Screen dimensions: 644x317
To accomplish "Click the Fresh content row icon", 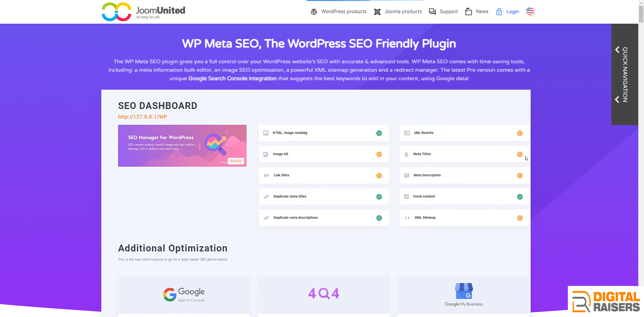I will pyautogui.click(x=406, y=197).
